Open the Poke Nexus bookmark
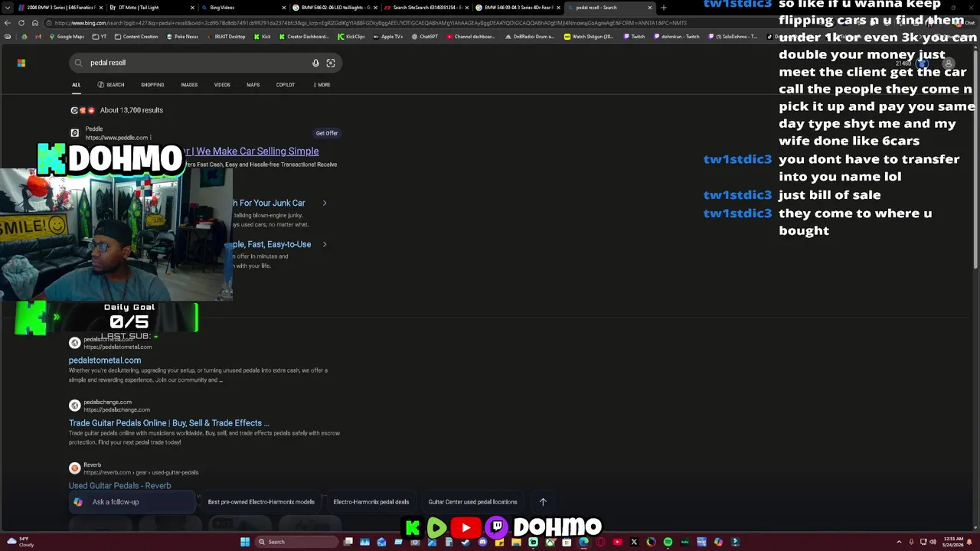This screenshot has width=980, height=551. pos(181,37)
